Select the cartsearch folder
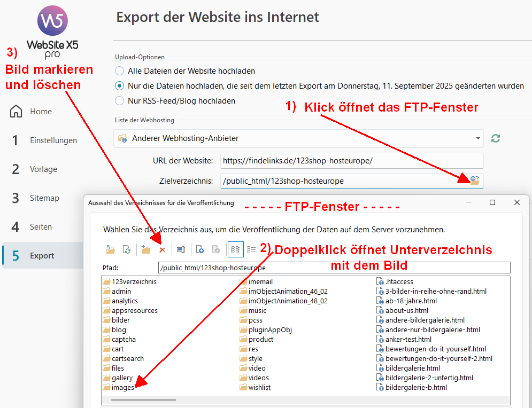 124,358
